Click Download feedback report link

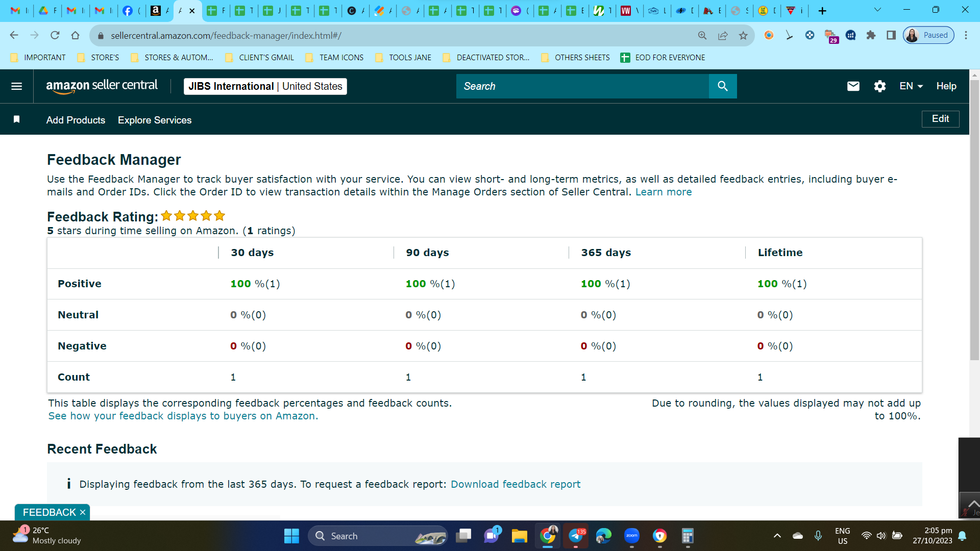(516, 484)
